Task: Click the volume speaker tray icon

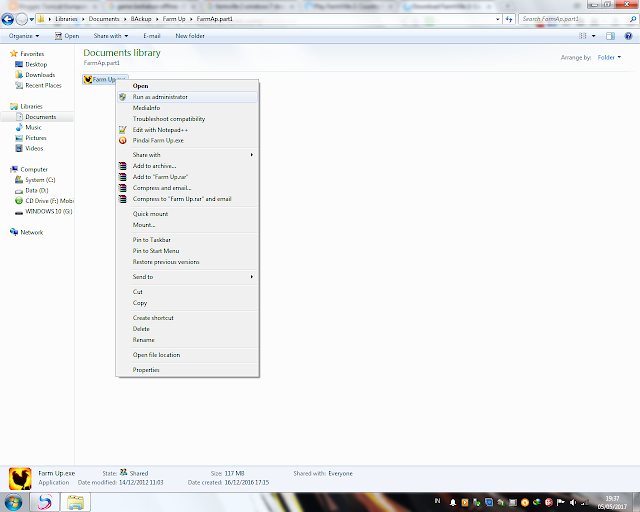Action: point(573,503)
